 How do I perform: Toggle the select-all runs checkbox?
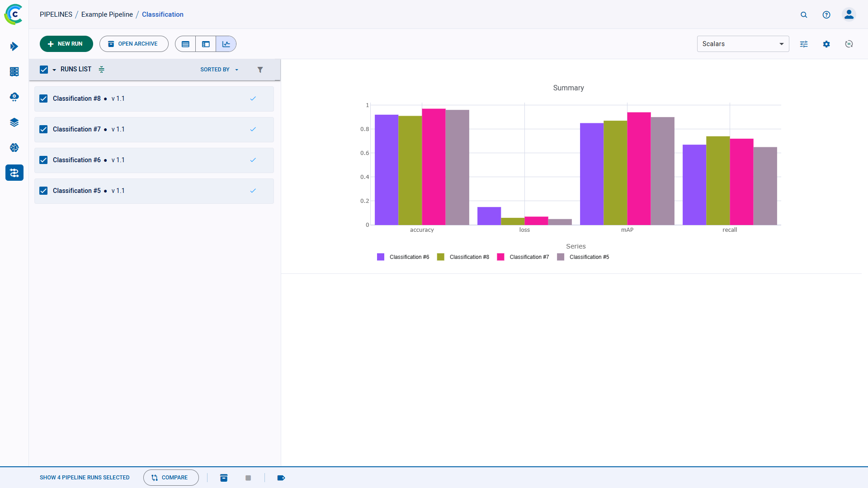click(44, 70)
